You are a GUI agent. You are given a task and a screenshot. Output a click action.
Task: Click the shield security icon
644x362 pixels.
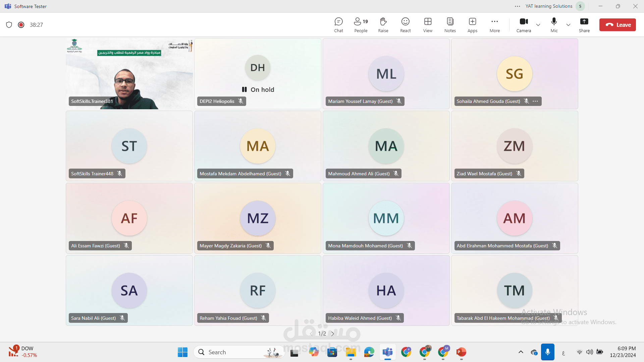click(9, 25)
